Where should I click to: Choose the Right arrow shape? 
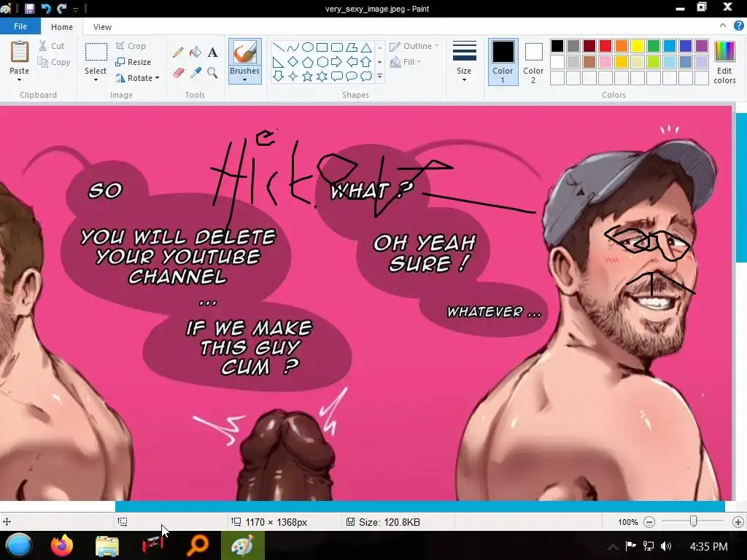[x=337, y=62]
